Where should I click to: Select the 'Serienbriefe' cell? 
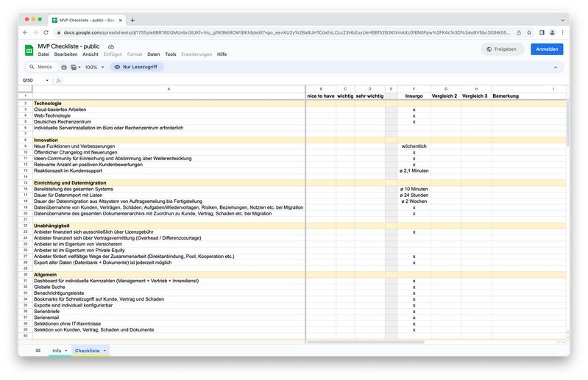169,311
